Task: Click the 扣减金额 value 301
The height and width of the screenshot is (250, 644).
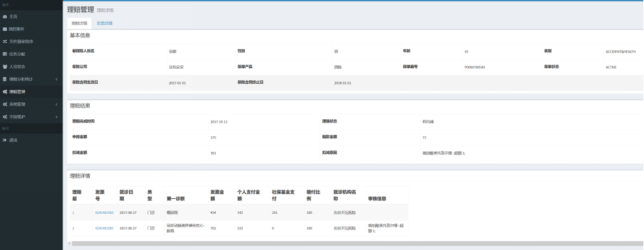Action: 213,153
